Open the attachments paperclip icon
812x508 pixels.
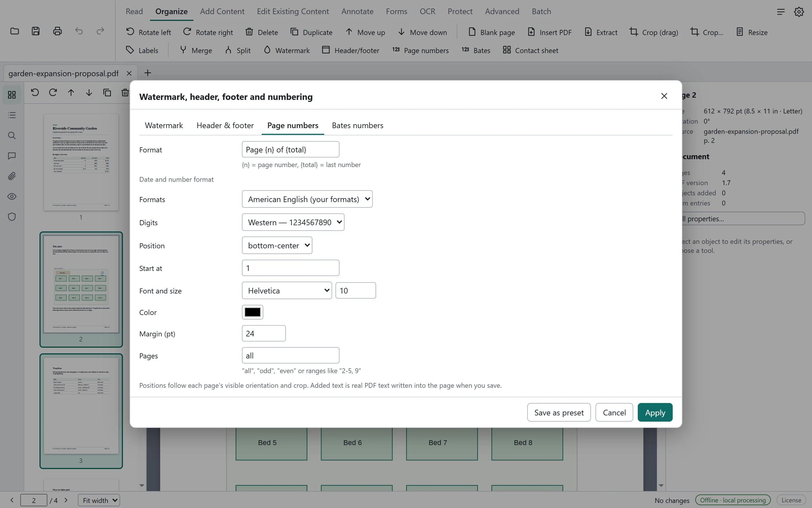(12, 176)
